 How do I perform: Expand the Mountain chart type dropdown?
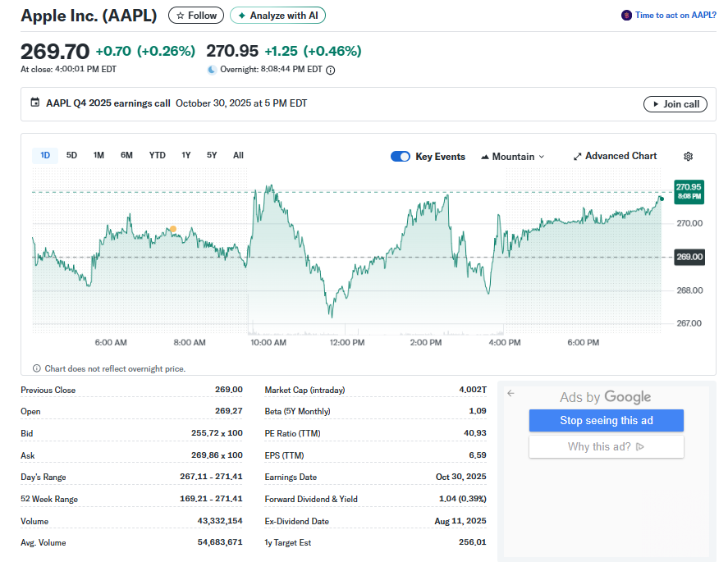tap(513, 157)
